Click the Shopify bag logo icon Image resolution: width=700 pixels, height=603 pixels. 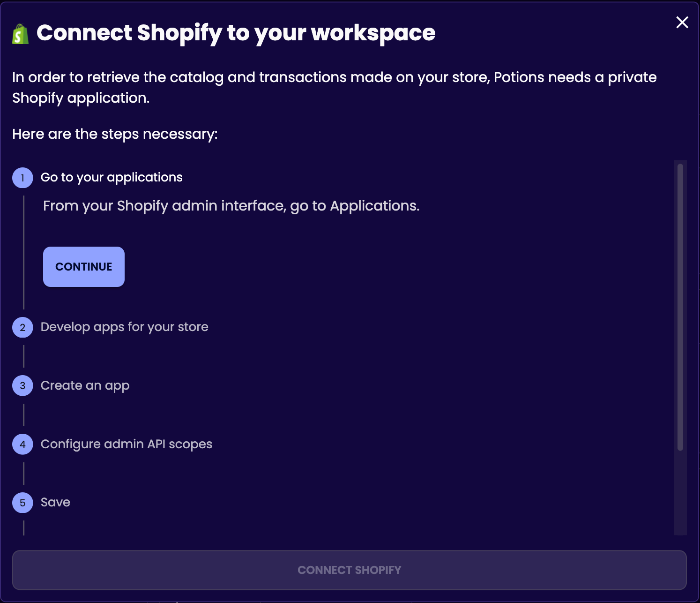pyautogui.click(x=20, y=34)
